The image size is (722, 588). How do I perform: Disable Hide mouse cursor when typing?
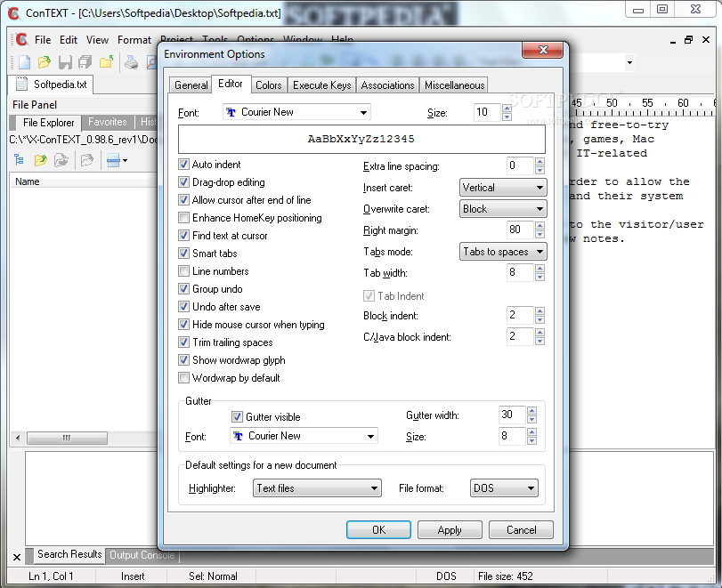coord(183,325)
